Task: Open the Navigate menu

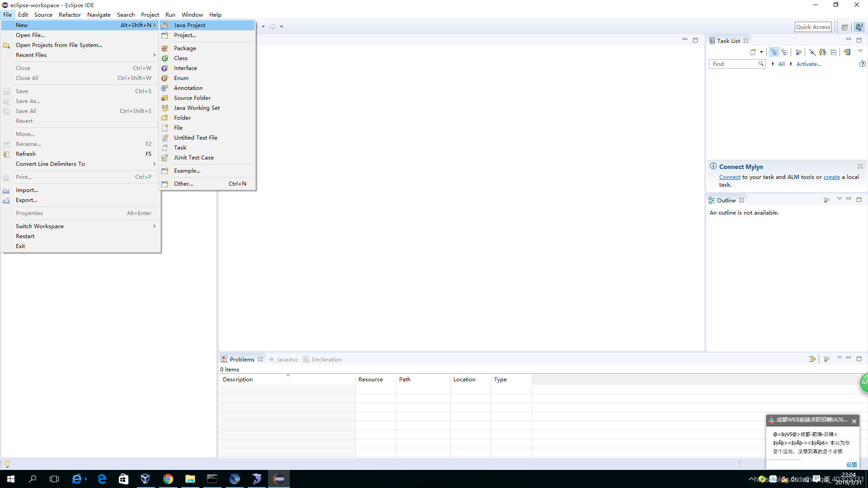Action: [99, 15]
